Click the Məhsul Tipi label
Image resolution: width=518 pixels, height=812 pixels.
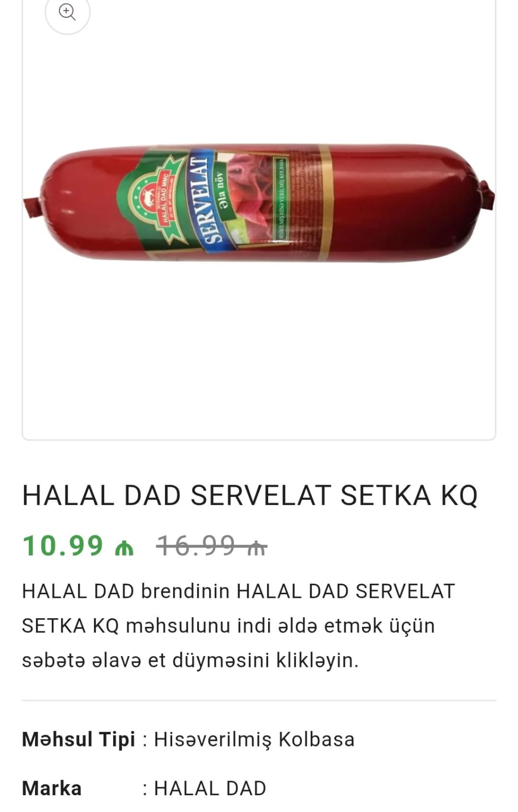[x=79, y=739]
